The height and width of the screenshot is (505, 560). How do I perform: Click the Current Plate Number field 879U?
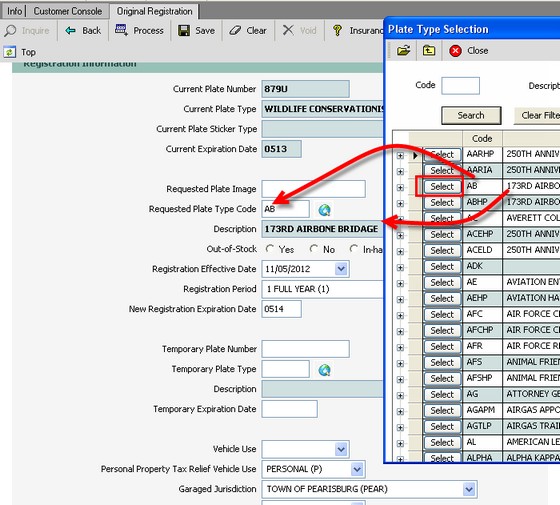point(305,89)
